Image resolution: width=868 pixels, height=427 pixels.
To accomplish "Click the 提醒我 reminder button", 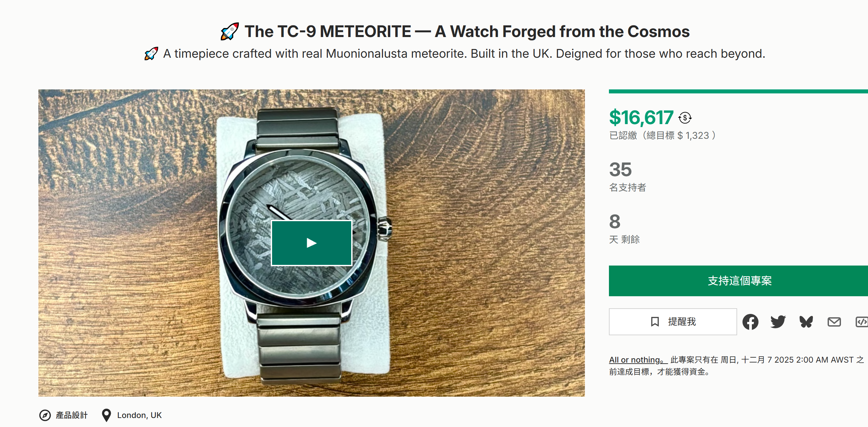I will pyautogui.click(x=673, y=322).
